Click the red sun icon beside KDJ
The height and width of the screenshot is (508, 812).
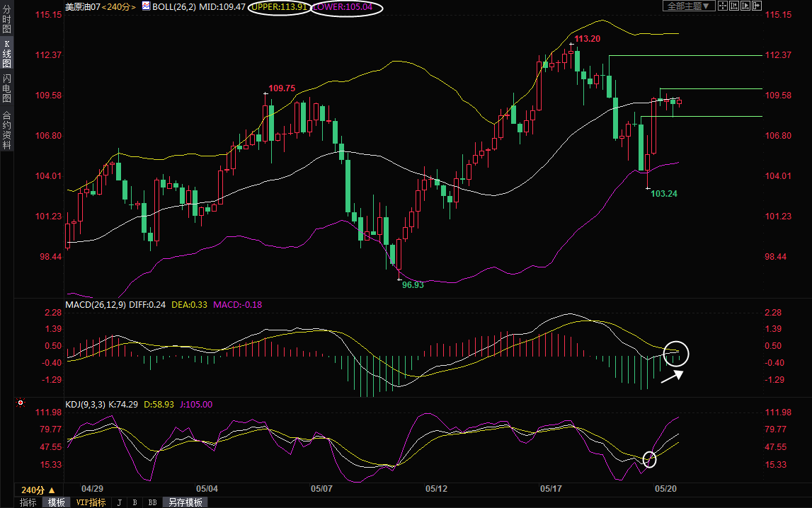click(20, 403)
